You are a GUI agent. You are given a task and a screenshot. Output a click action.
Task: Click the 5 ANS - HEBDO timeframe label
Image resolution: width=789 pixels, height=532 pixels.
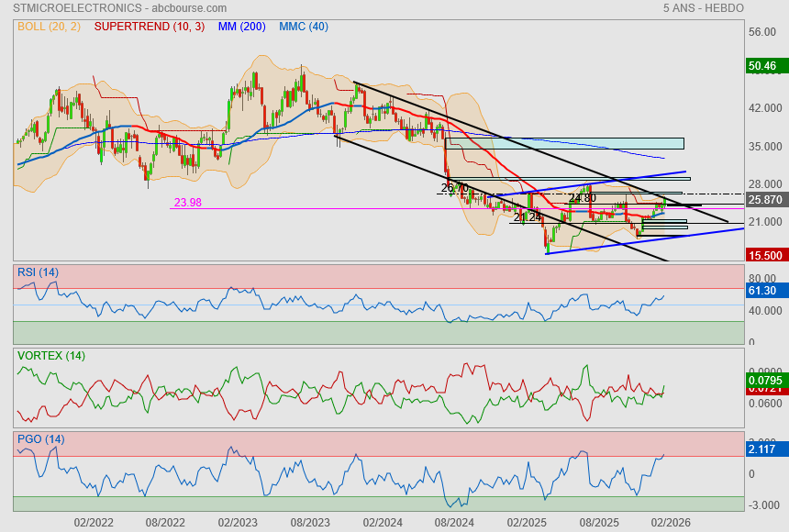click(703, 8)
